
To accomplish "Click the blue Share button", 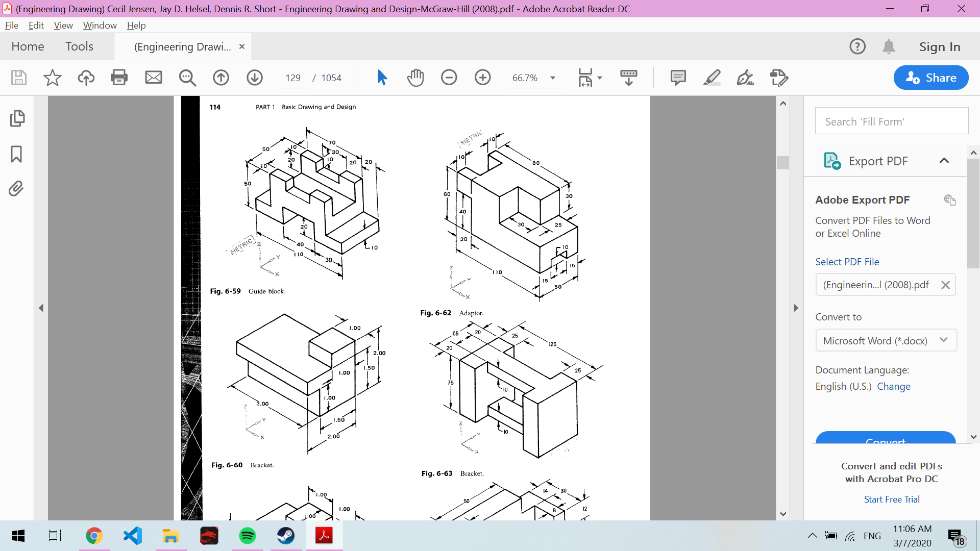I will tap(930, 78).
